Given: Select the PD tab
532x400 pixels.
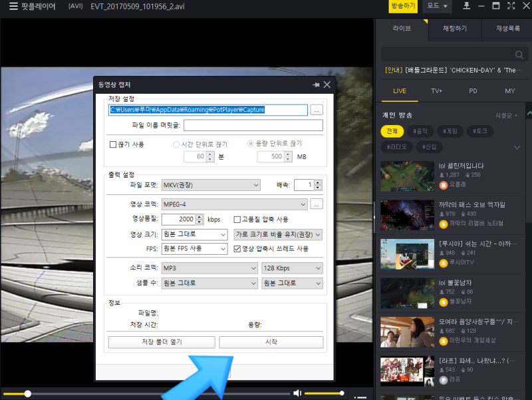Looking at the screenshot, I should (x=473, y=91).
